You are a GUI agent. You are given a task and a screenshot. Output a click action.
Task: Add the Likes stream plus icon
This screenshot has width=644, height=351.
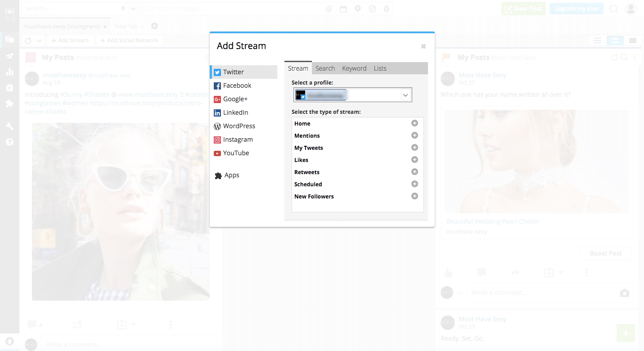coord(415,160)
